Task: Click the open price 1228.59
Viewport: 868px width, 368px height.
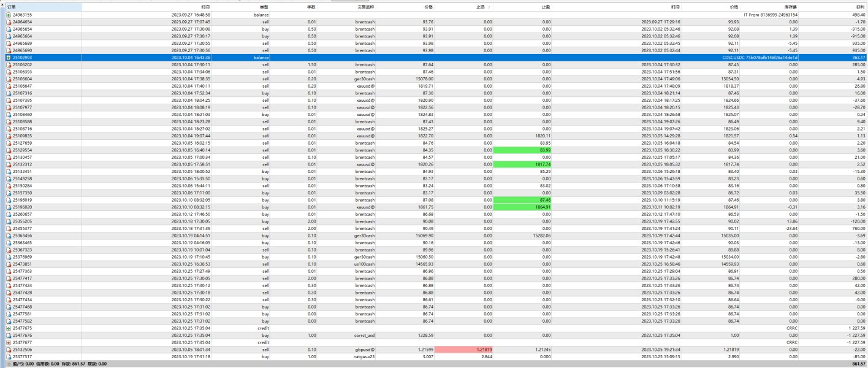Action: coord(424,336)
